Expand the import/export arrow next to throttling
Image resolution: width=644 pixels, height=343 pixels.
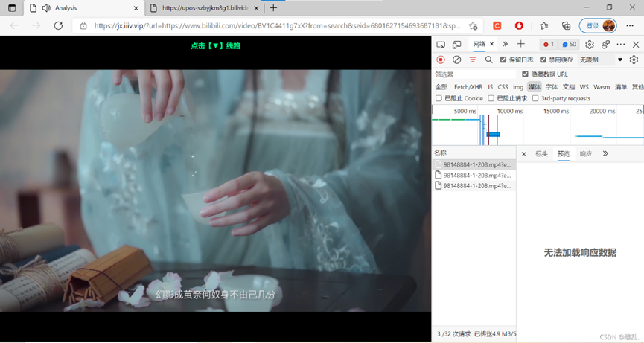[x=620, y=60]
